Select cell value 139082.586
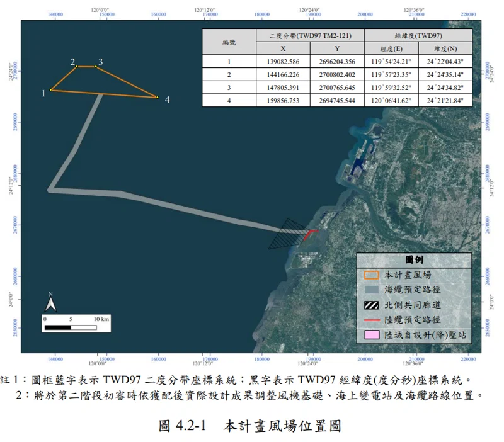The image size is (504, 442). pos(283,61)
